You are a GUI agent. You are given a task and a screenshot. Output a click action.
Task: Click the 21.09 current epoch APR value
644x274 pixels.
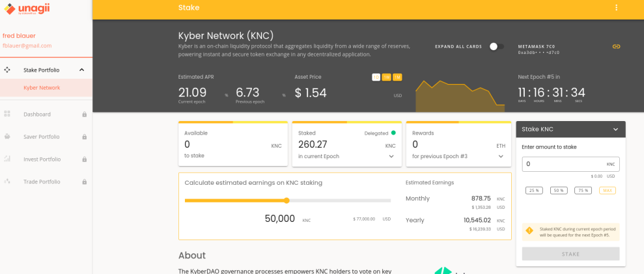192,92
